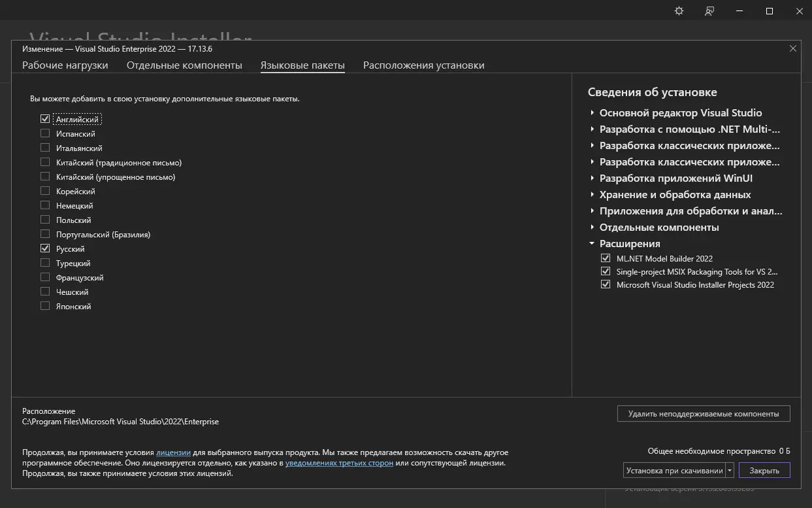The width and height of the screenshot is (812, 508).
Task: Open the install mode dropdown arrow
Action: 730,470
